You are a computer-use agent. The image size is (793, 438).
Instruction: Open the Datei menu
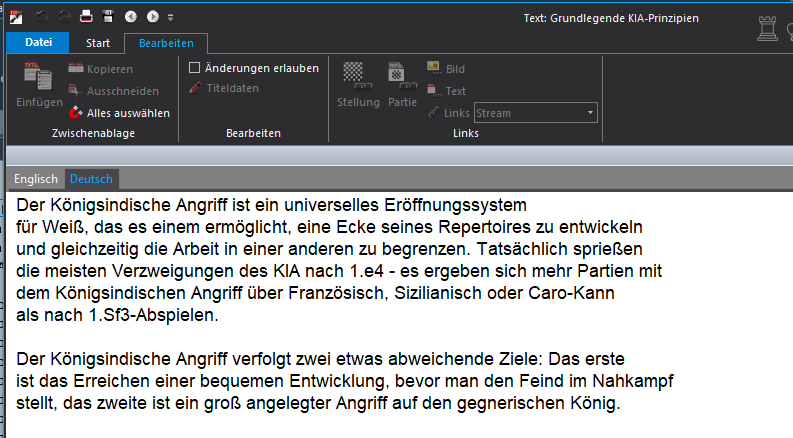click(x=38, y=42)
